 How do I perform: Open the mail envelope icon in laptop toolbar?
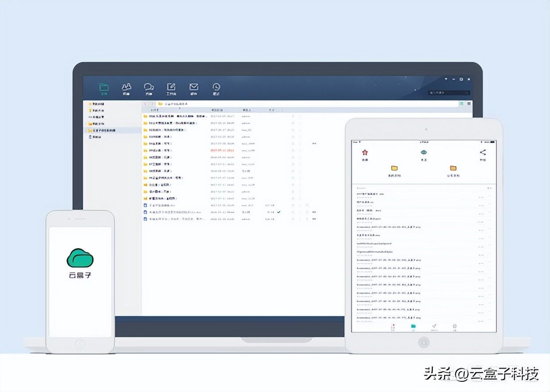(194, 88)
